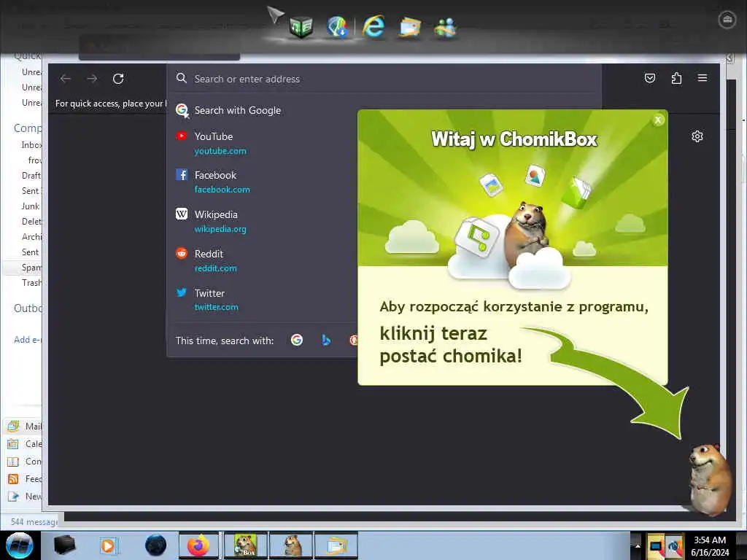Viewport: 747px width, 560px height.
Task: Open the Archive folder in the mail window
Action: tap(31, 237)
